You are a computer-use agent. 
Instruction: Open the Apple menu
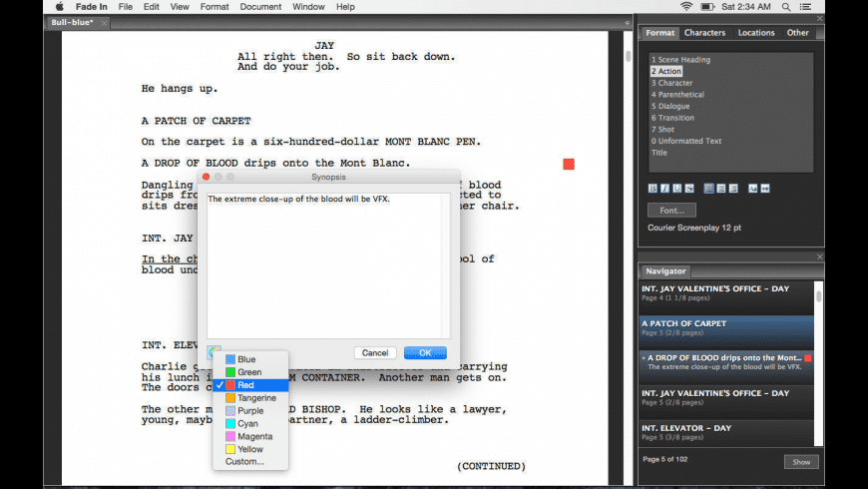[60, 7]
